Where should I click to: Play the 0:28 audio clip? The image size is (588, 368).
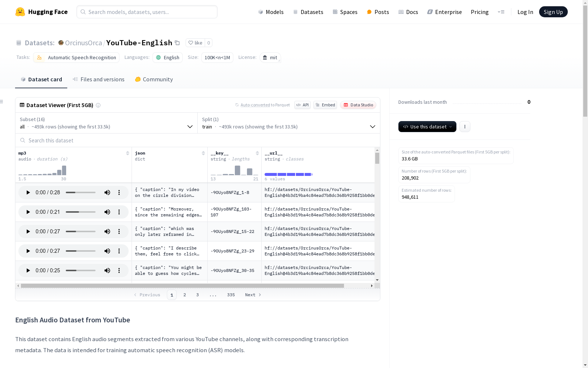pyautogui.click(x=28, y=192)
